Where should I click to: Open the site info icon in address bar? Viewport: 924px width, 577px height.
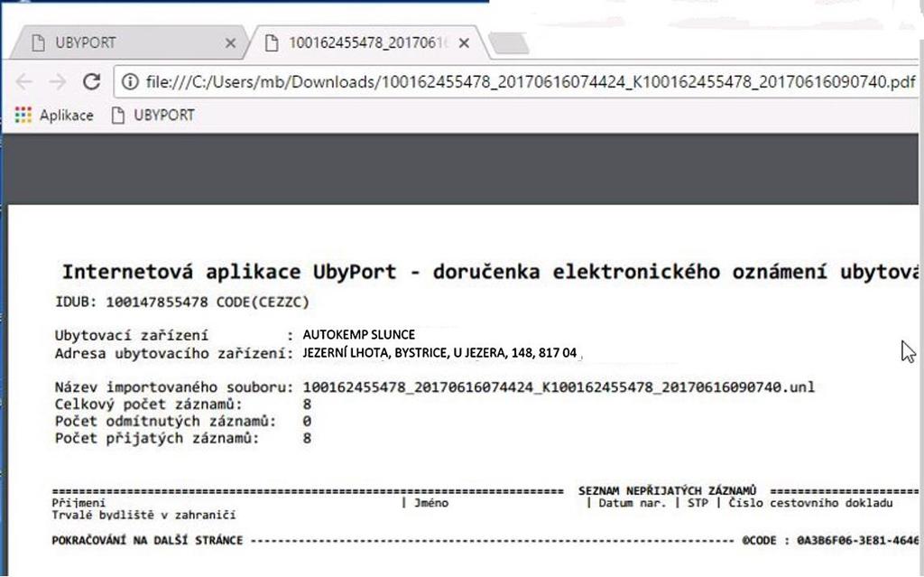pos(130,81)
